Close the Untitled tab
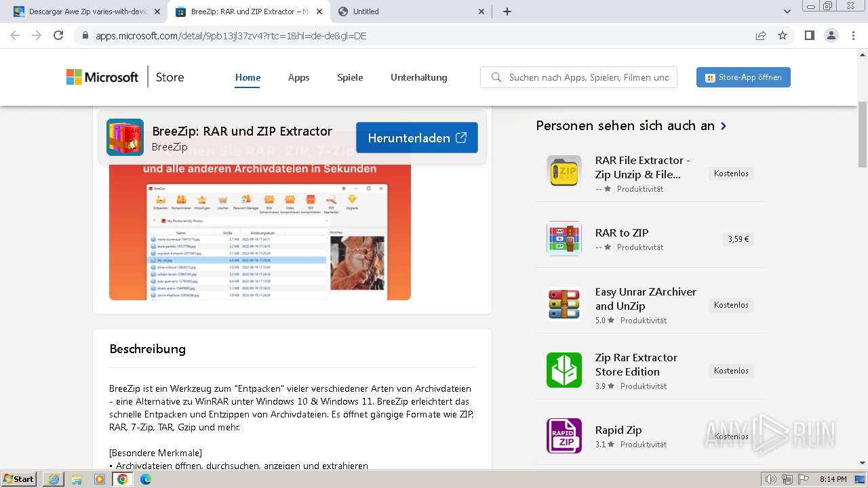 (x=482, y=12)
